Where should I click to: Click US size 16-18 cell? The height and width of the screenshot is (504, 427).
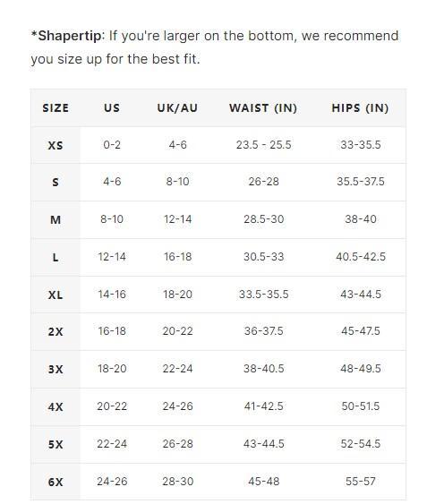tap(112, 331)
